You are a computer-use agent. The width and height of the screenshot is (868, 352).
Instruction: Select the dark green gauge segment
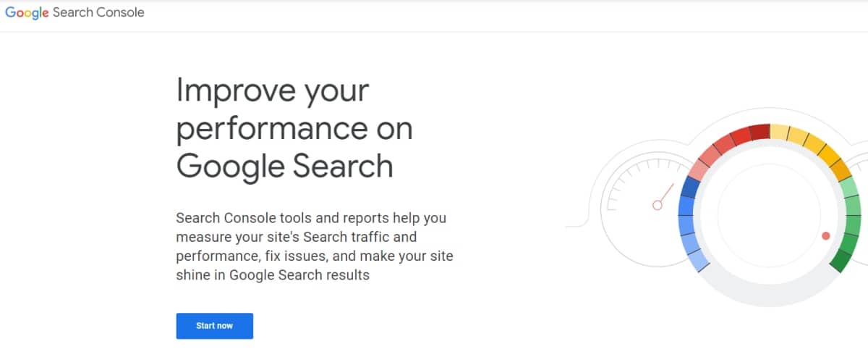click(x=841, y=259)
